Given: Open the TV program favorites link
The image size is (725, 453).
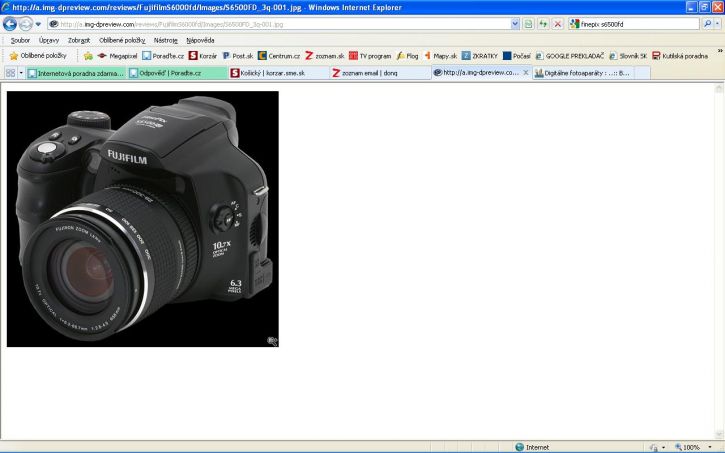Looking at the screenshot, I should click(x=369, y=56).
